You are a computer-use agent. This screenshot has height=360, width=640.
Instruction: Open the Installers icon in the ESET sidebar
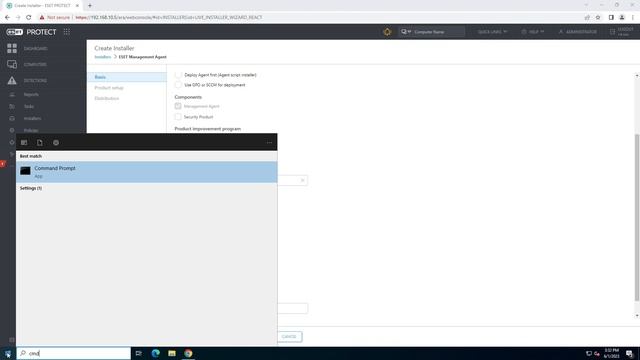click(12, 118)
